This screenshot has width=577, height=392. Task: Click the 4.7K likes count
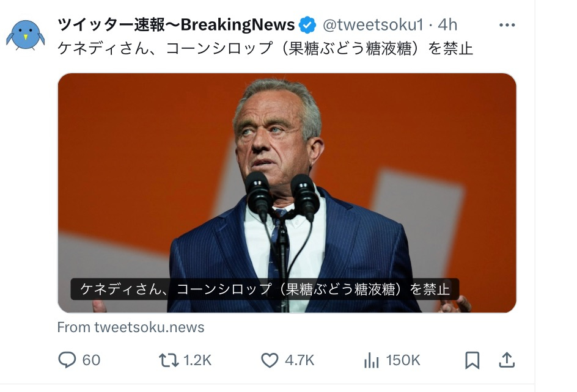point(300,360)
